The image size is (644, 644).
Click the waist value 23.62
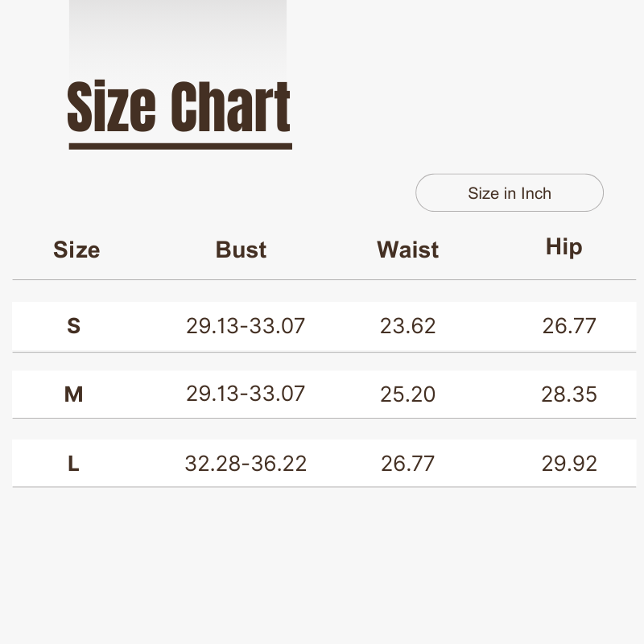click(408, 326)
